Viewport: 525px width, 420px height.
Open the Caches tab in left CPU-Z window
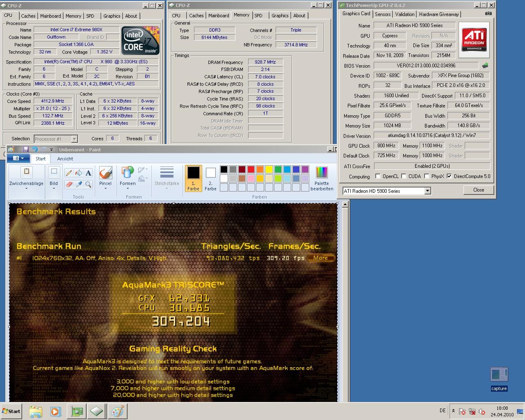[28, 16]
